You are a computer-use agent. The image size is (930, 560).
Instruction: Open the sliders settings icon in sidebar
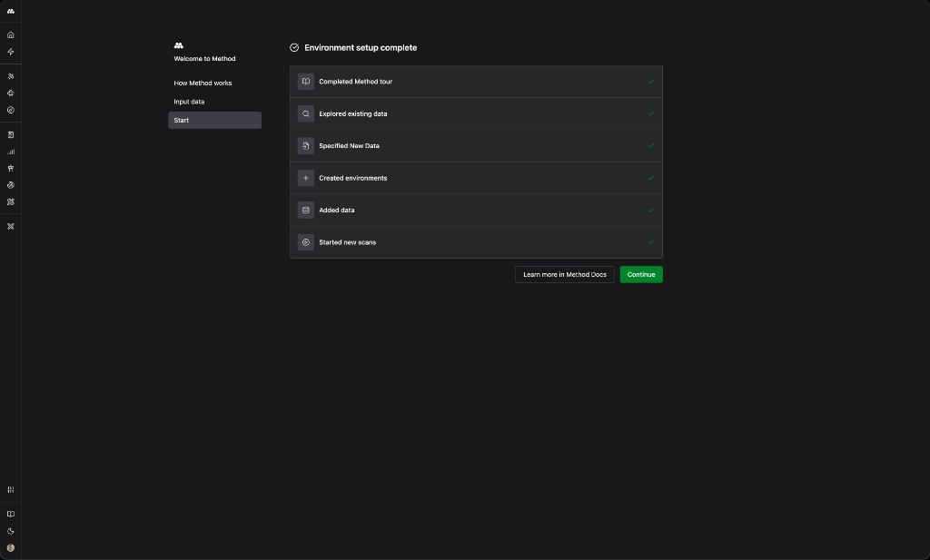11,489
